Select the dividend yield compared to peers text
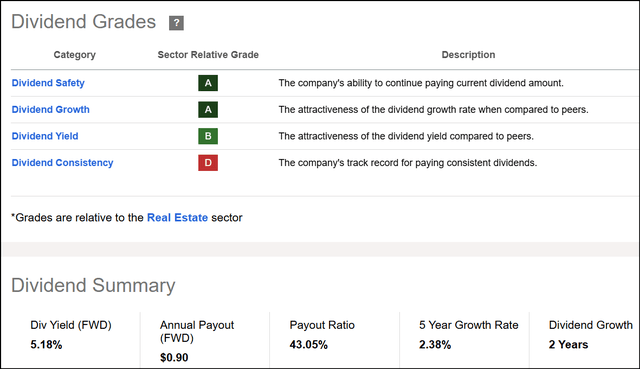 coord(406,136)
